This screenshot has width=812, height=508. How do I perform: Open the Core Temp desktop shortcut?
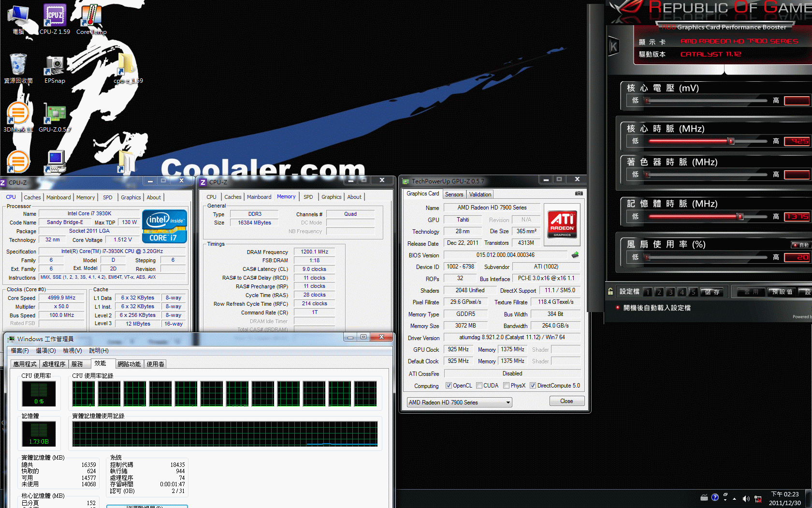point(91,19)
